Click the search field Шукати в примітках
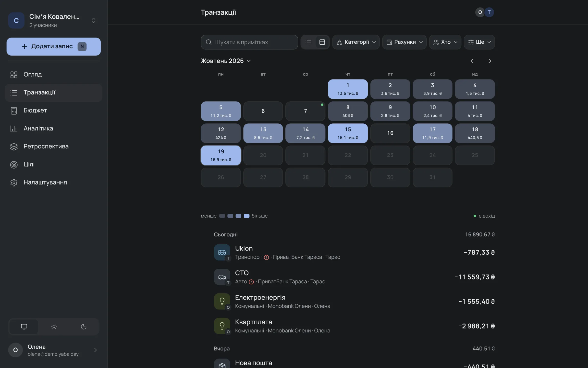Screen dimensions: 588x368 (249, 42)
